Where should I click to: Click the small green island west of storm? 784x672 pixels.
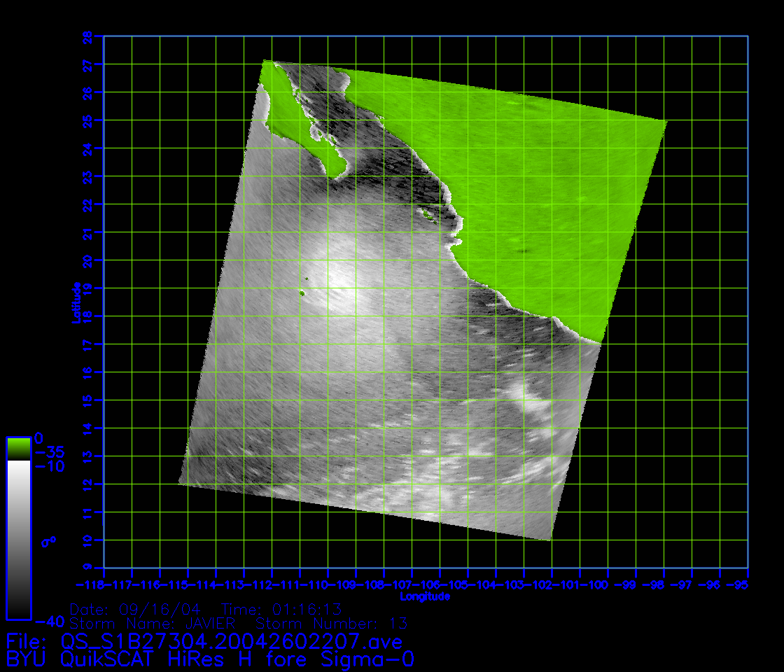tap(302, 293)
